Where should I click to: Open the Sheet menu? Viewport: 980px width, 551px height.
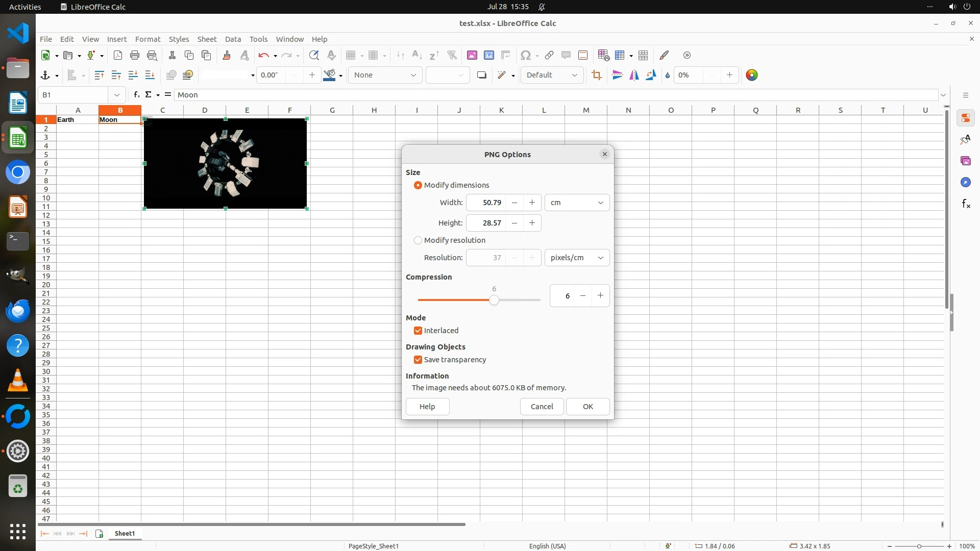(207, 39)
